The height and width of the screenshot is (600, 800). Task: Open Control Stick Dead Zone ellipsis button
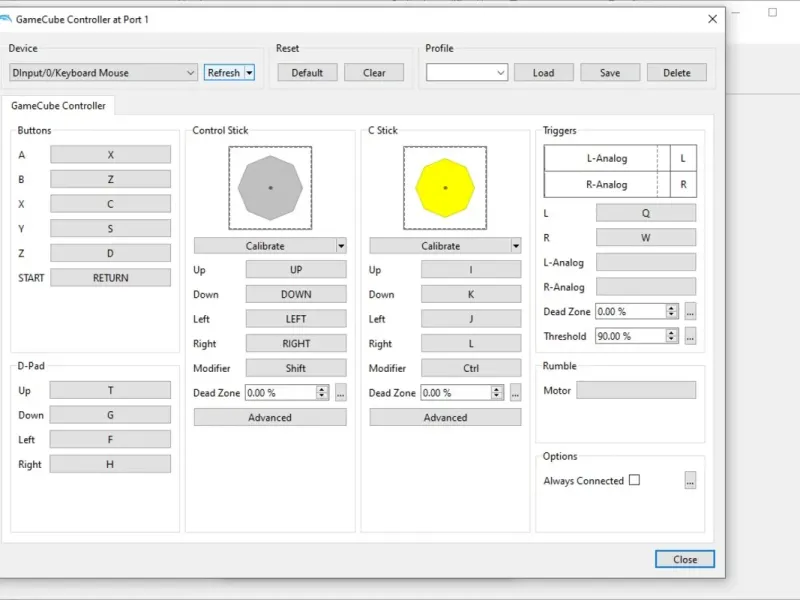click(340, 393)
